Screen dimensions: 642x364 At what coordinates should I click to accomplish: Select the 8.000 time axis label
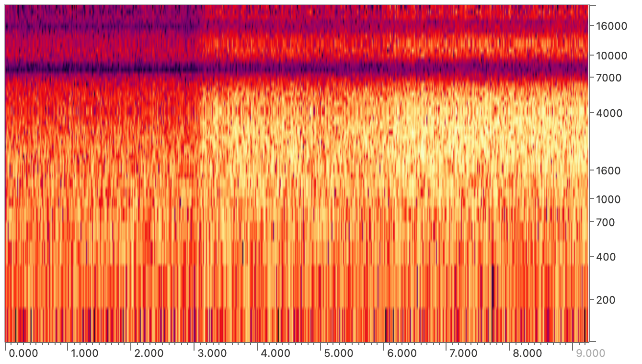(527, 354)
